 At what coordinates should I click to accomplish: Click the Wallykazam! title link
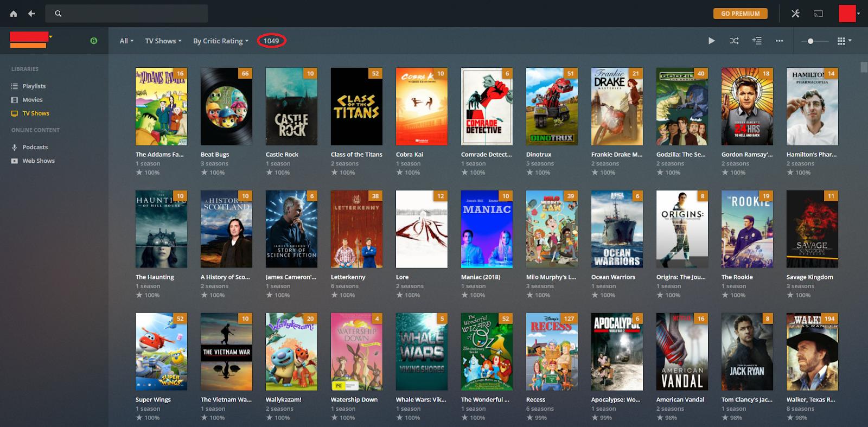point(283,400)
